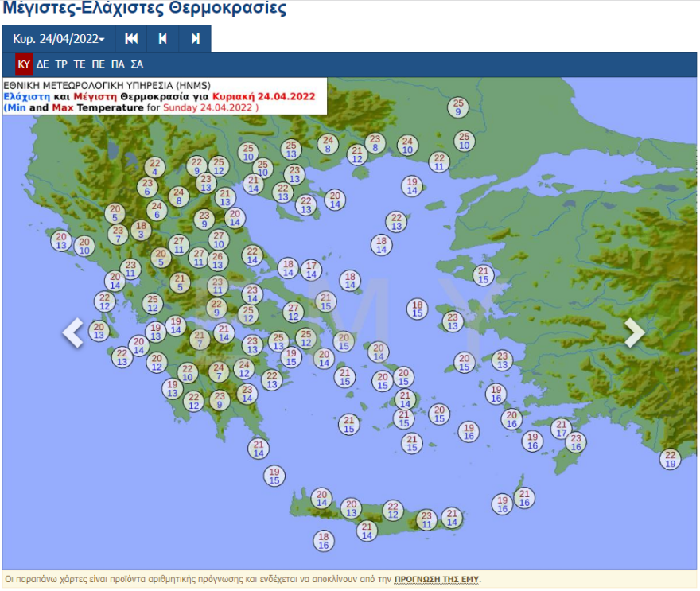Switch to the ΤΡ day tab
Screen dimensions: 700x591
(61, 64)
